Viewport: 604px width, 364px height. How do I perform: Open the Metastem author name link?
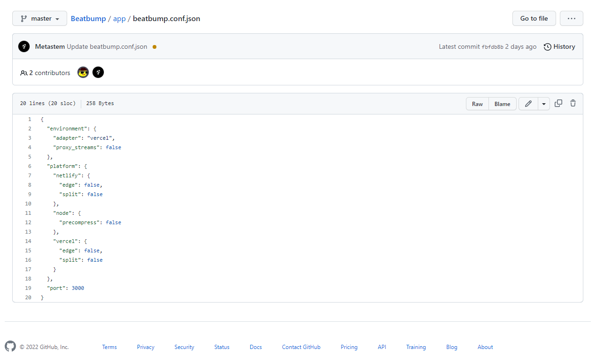click(x=50, y=46)
